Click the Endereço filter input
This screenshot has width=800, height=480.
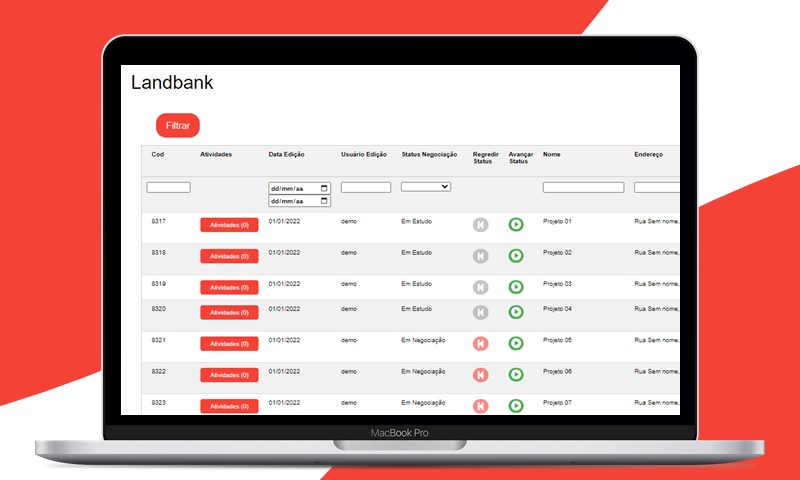point(656,187)
